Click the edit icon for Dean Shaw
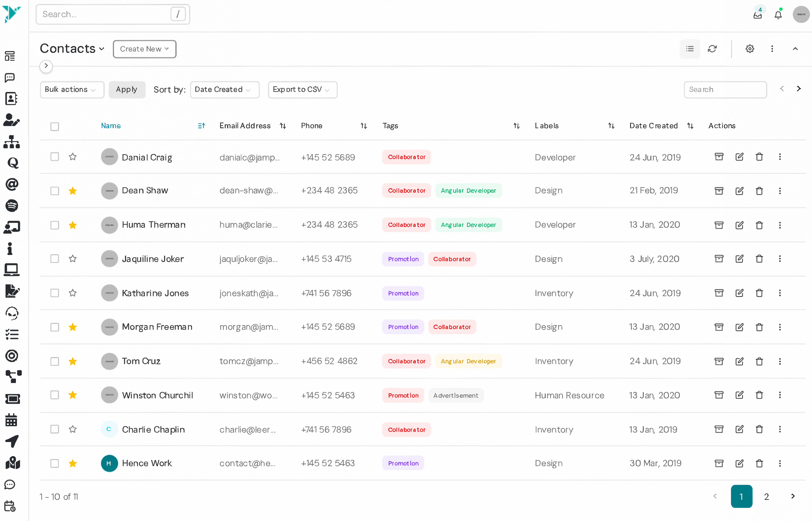812x521 pixels. tap(739, 191)
